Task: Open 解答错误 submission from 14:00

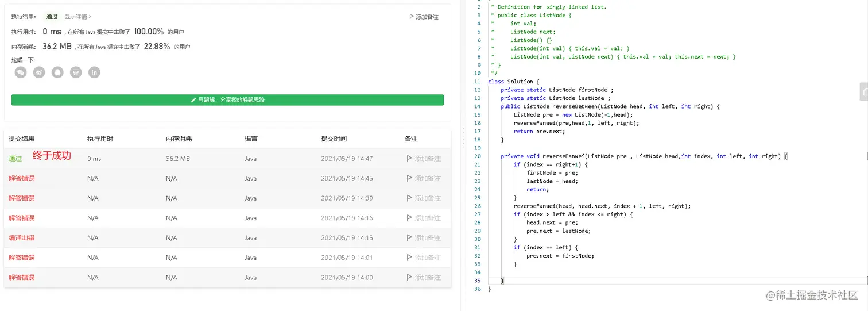Action: [21, 278]
